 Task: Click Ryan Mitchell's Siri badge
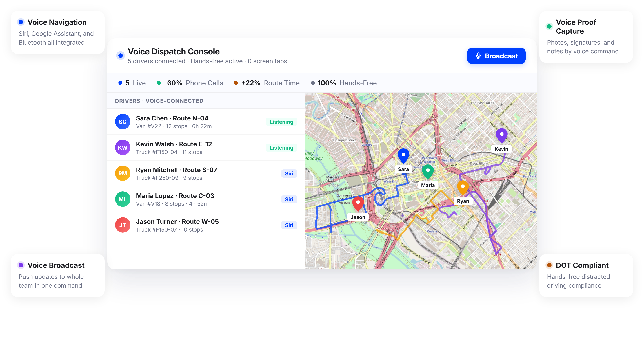coord(289,174)
